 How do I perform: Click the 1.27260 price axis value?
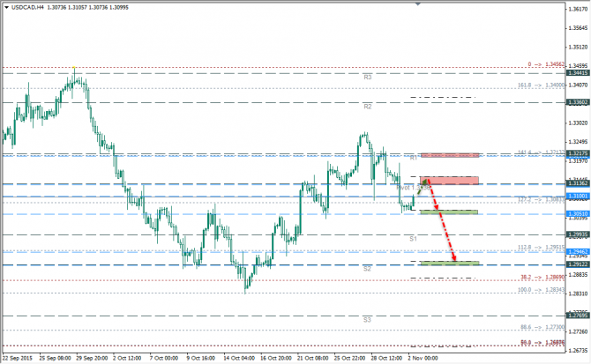click(578, 331)
